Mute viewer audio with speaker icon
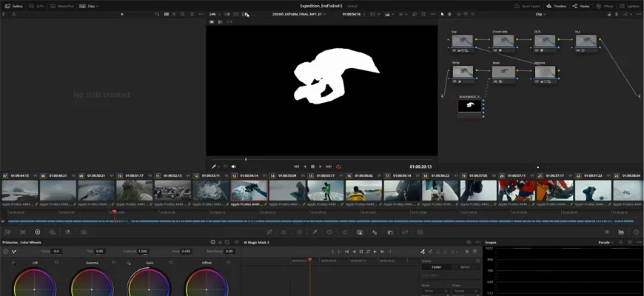Image resolution: width=644 pixels, height=296 pixels. 234,166
